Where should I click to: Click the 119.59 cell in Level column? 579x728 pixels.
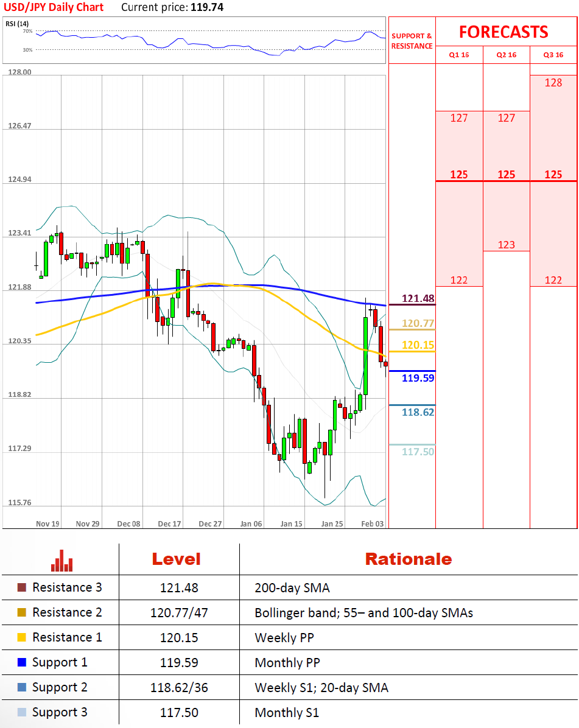179,662
